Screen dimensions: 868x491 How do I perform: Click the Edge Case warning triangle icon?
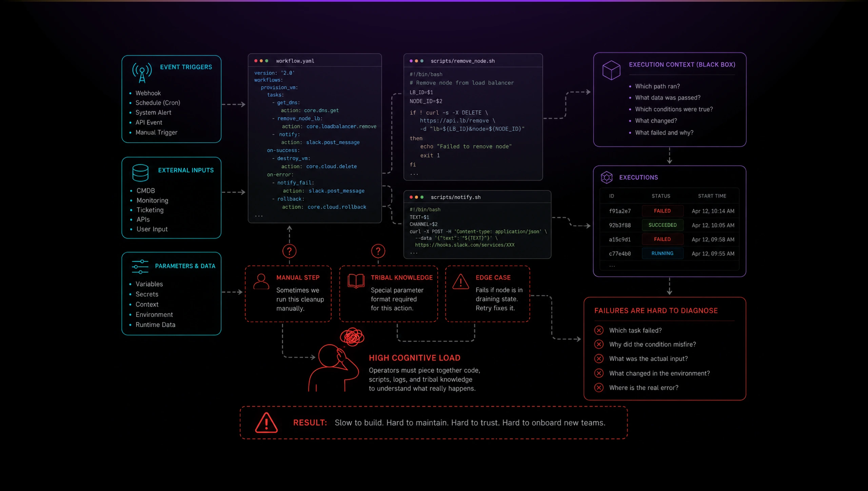[461, 281]
